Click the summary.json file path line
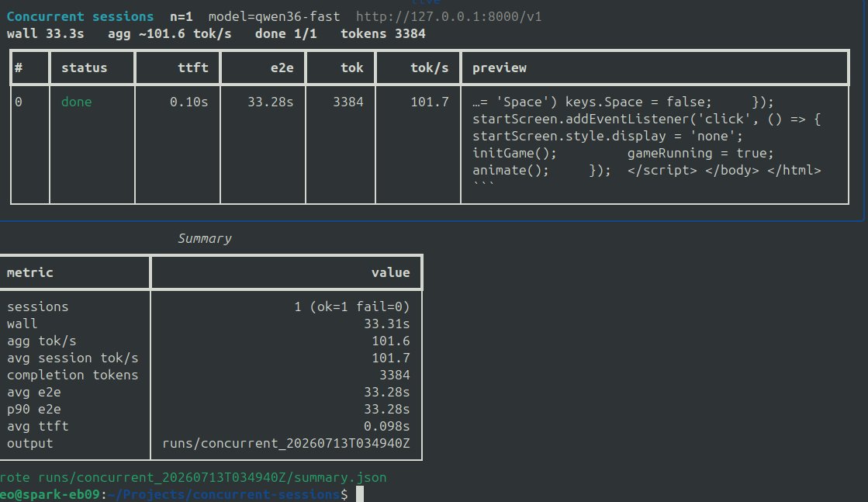 tap(193, 478)
